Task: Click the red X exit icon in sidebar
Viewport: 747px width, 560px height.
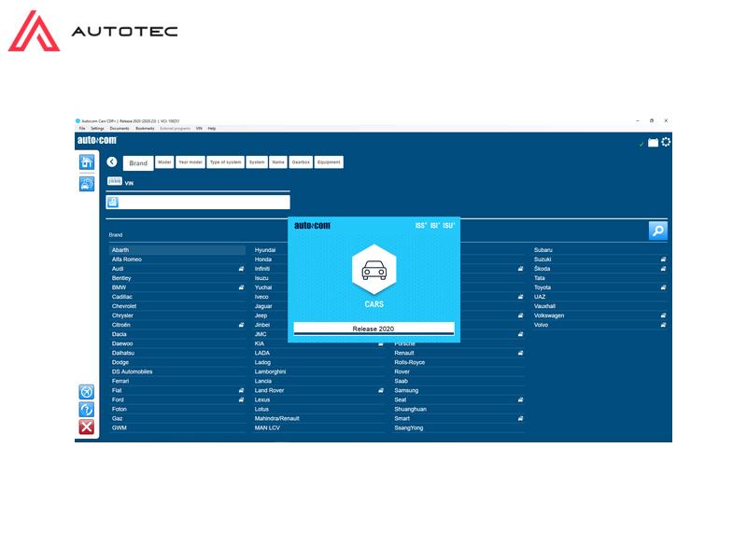Action: (87, 427)
